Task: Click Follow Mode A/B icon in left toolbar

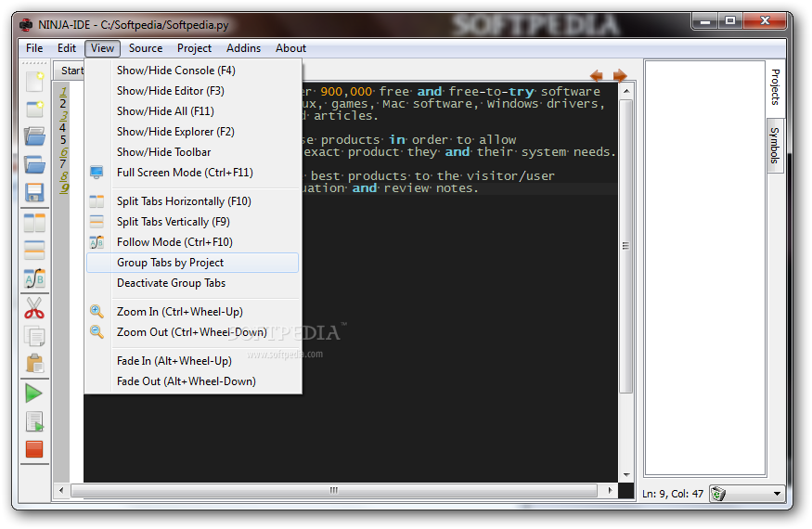Action: 34,278
